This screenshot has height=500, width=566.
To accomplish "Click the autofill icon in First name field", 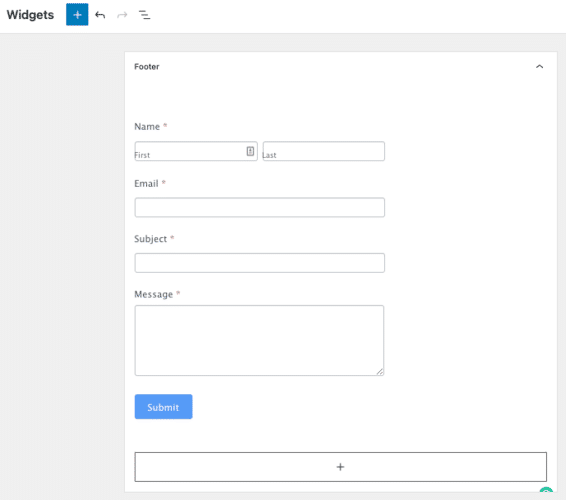I will 250,151.
